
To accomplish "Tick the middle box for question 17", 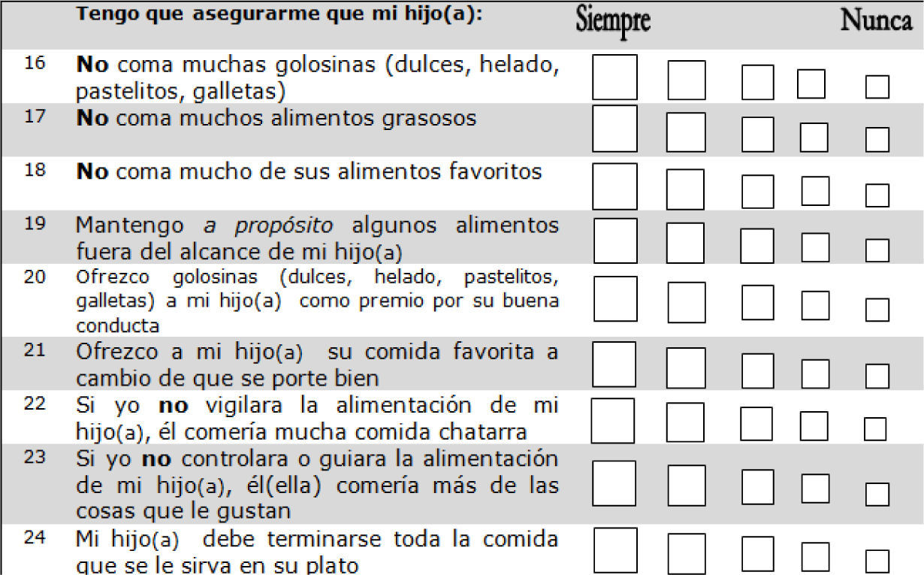I will tap(757, 135).
